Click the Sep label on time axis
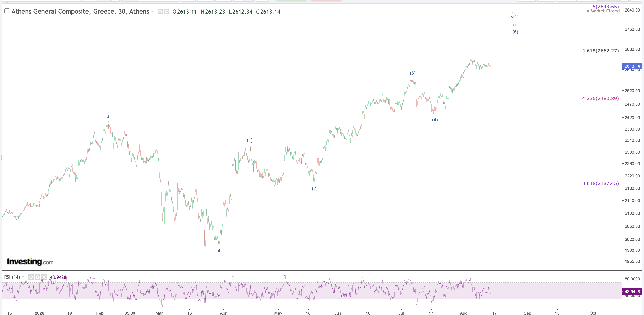 click(x=528, y=313)
